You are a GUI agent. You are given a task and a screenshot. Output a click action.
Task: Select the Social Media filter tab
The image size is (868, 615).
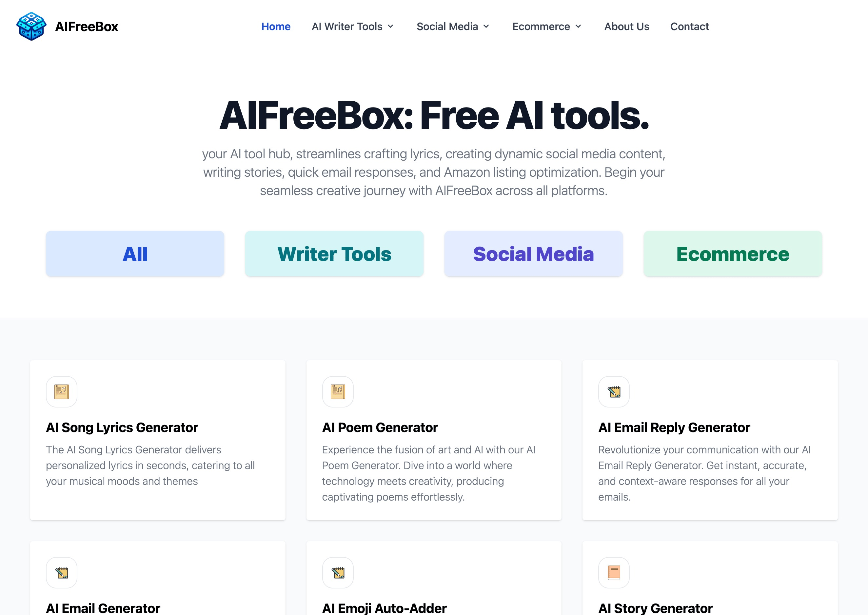pos(533,254)
